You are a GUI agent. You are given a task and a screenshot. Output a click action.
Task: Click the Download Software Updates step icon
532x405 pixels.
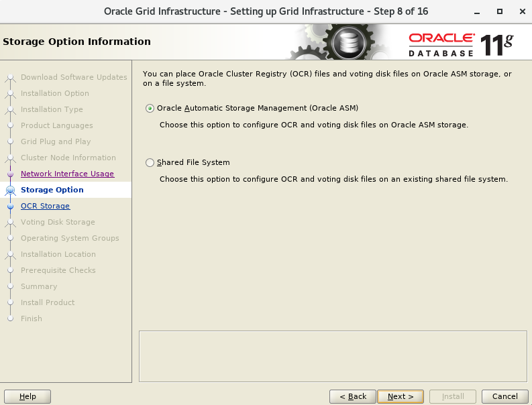(x=10, y=77)
